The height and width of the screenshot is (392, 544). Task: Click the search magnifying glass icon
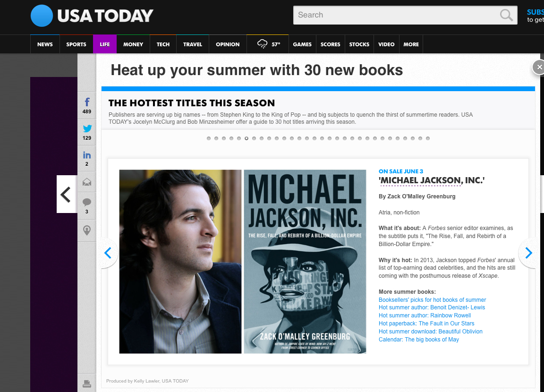point(506,15)
